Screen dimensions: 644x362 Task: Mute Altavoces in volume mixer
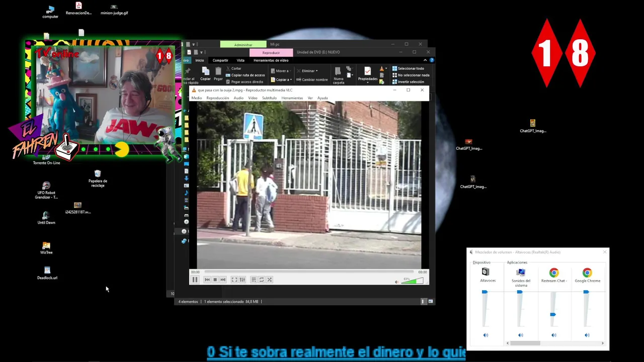point(486,335)
